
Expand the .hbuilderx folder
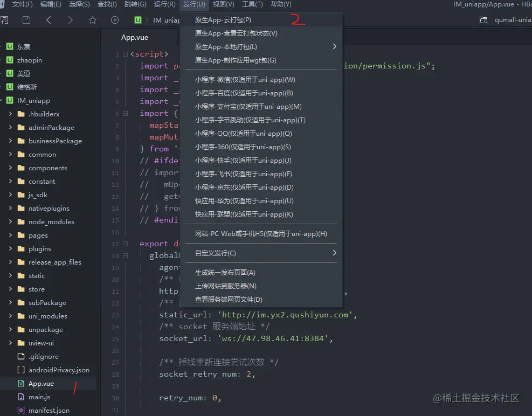click(x=10, y=114)
